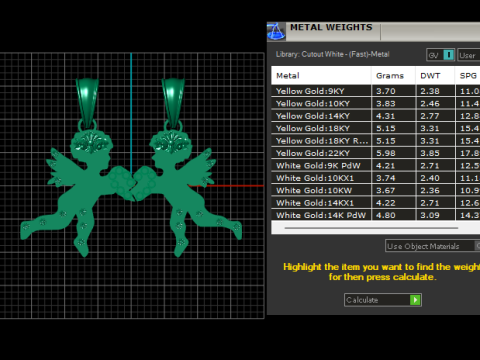The height and width of the screenshot is (360, 480).
Task: Click the 5.98 grams value
Action: [x=386, y=153]
